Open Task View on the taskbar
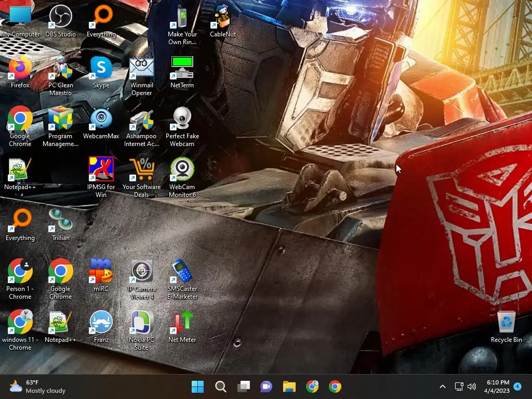Image resolution: width=532 pixels, height=399 pixels. (x=244, y=387)
